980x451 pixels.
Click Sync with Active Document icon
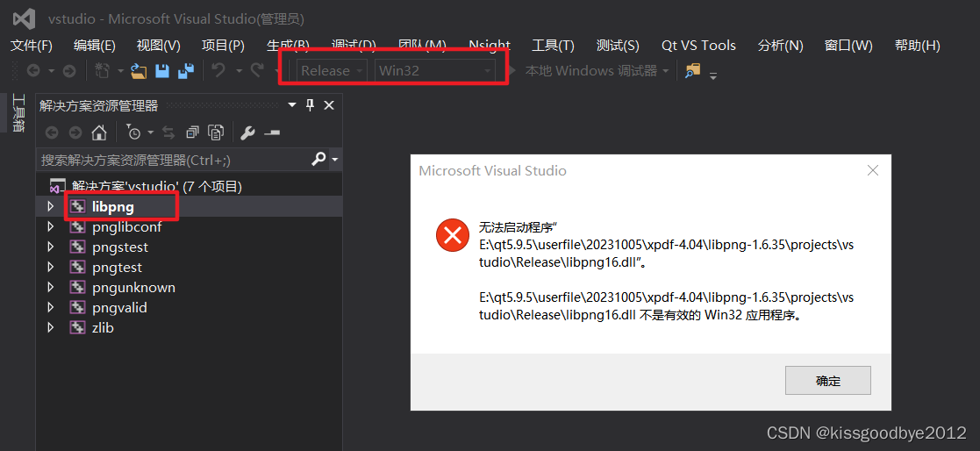[168, 132]
